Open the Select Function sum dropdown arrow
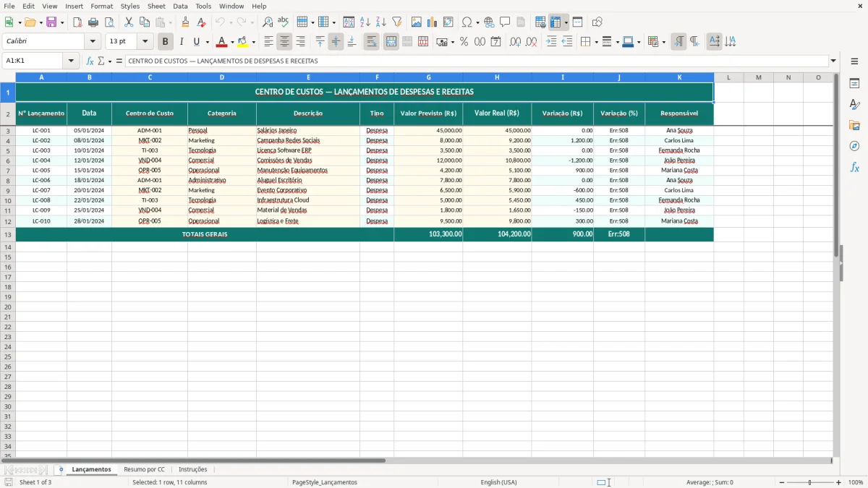This screenshot has height=488, width=868. (110, 61)
